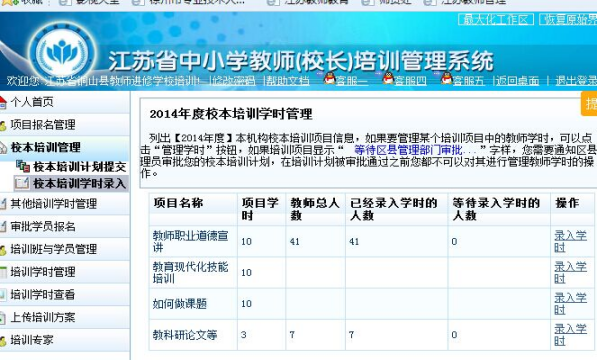Click the 退出登录 link
Screen dimensions: 597x361
tap(576, 80)
